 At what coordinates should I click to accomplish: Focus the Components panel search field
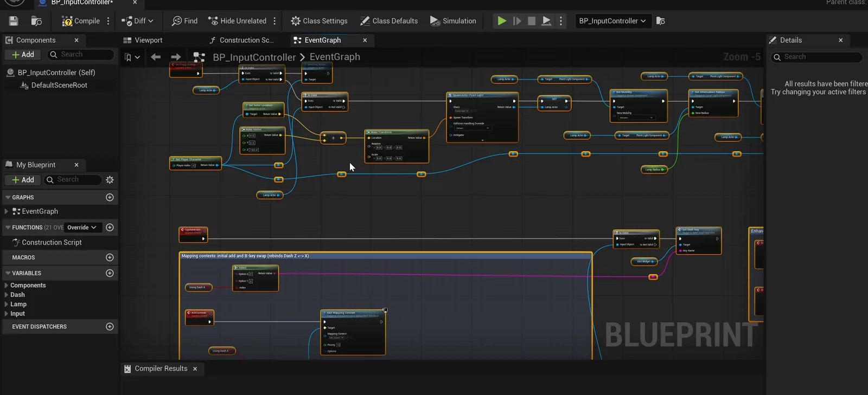point(81,55)
